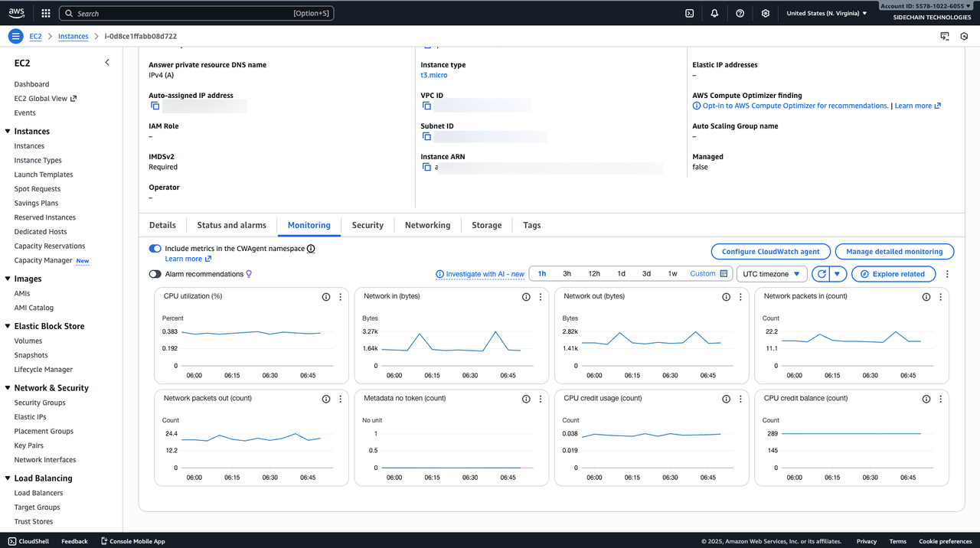Select the 12h time range

pos(594,273)
